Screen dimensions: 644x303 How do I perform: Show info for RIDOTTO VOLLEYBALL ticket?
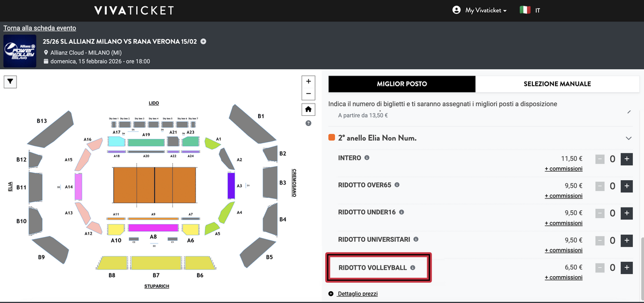pos(413,268)
